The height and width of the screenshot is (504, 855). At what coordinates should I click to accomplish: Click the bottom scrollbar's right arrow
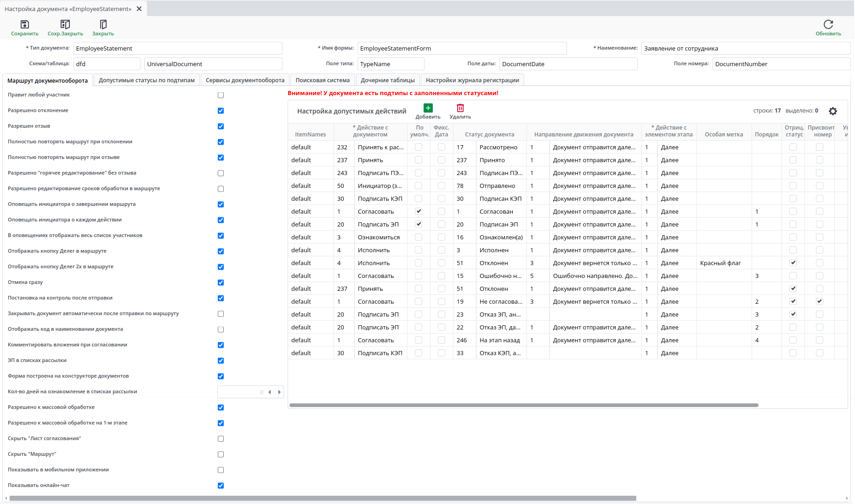click(x=847, y=498)
